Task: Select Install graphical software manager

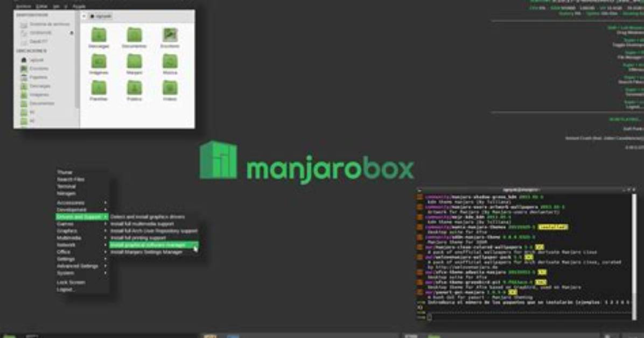Action: (154, 245)
